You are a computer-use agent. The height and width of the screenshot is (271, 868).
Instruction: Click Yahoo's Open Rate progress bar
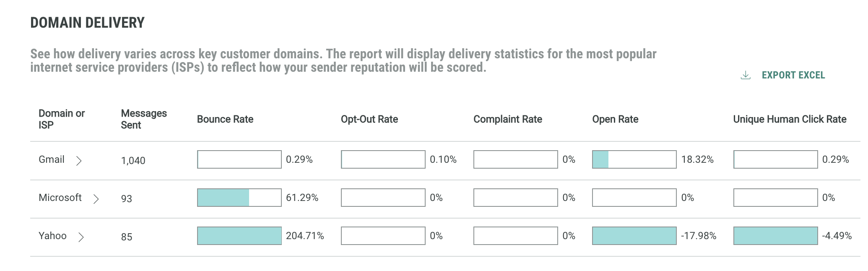(634, 236)
